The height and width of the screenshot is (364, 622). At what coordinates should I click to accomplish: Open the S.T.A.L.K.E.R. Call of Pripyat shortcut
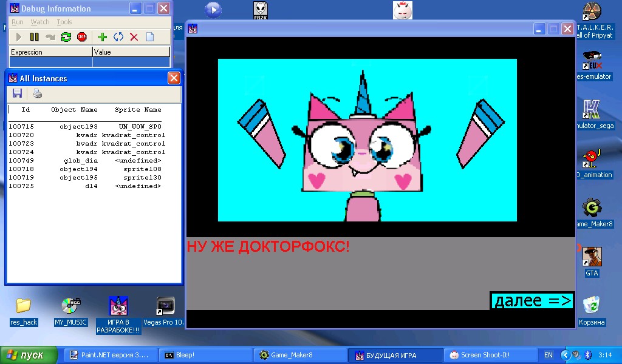tap(594, 21)
